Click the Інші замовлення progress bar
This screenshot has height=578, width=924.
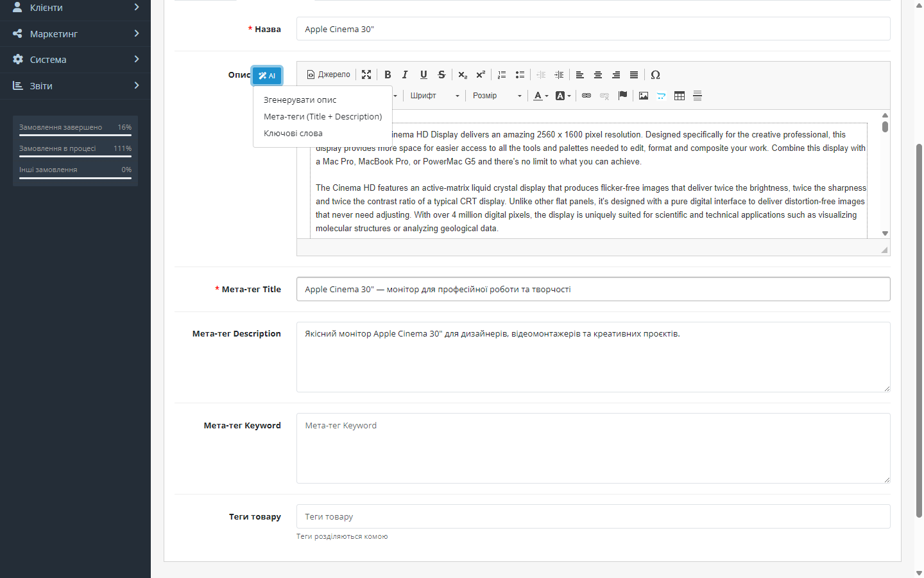pyautogui.click(x=75, y=178)
